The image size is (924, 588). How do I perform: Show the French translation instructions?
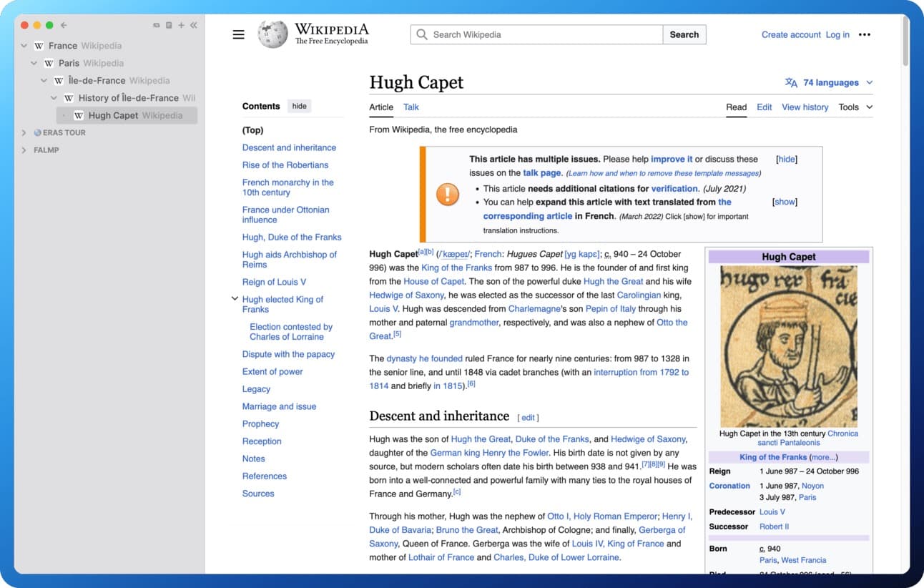pyautogui.click(x=785, y=202)
